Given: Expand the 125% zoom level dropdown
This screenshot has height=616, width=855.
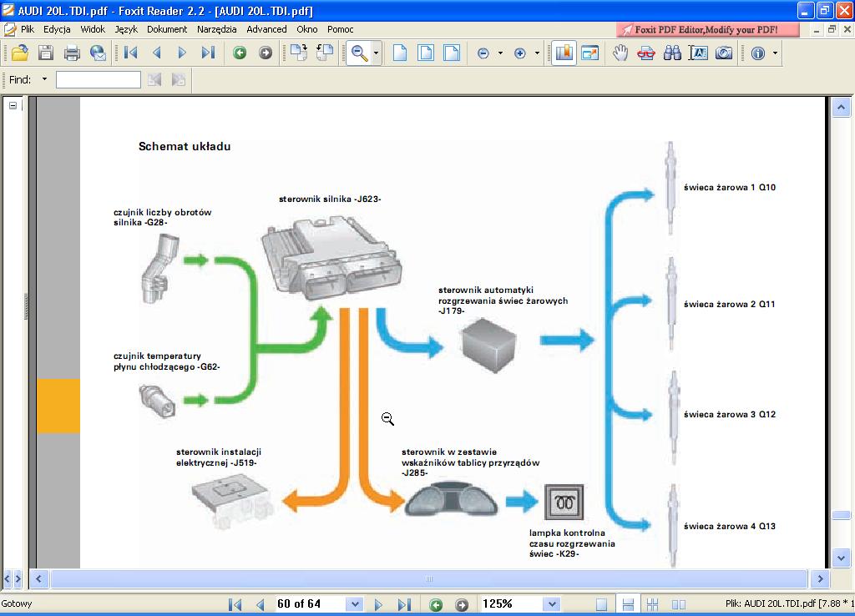Looking at the screenshot, I should (x=551, y=603).
